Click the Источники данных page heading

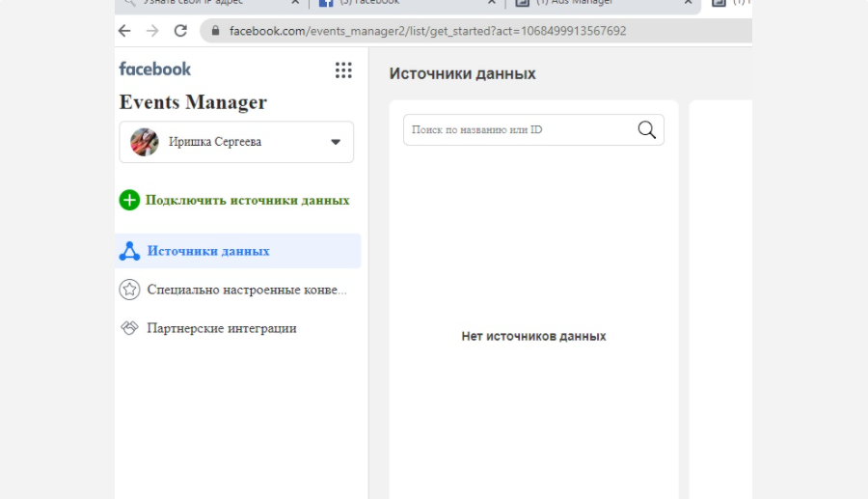coord(462,73)
